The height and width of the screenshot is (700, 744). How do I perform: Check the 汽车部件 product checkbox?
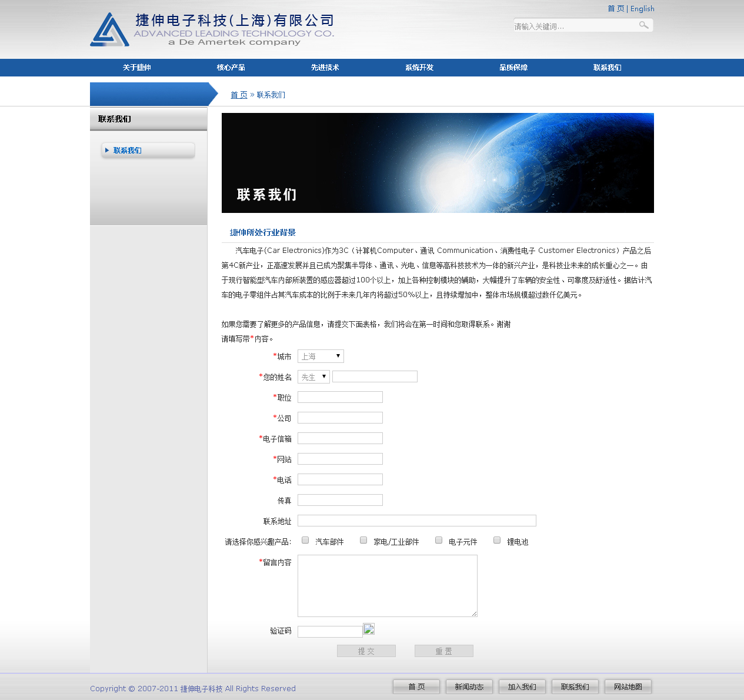[305, 541]
